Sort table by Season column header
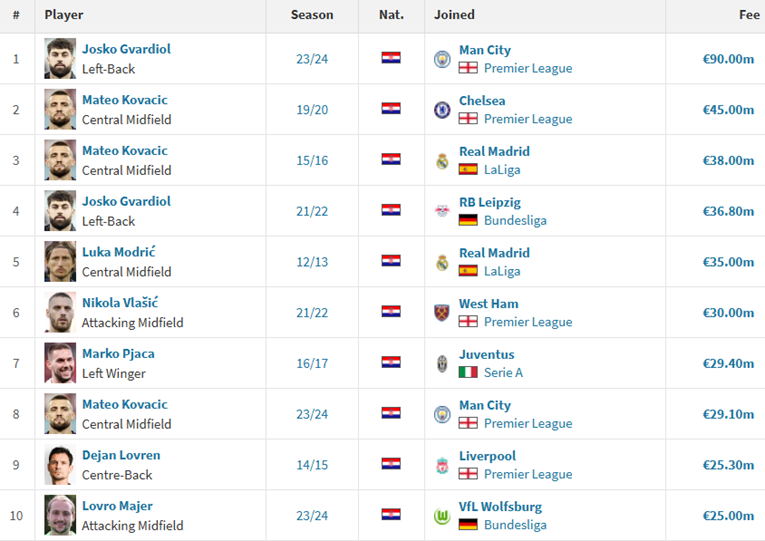This screenshot has width=765, height=541. click(x=312, y=15)
